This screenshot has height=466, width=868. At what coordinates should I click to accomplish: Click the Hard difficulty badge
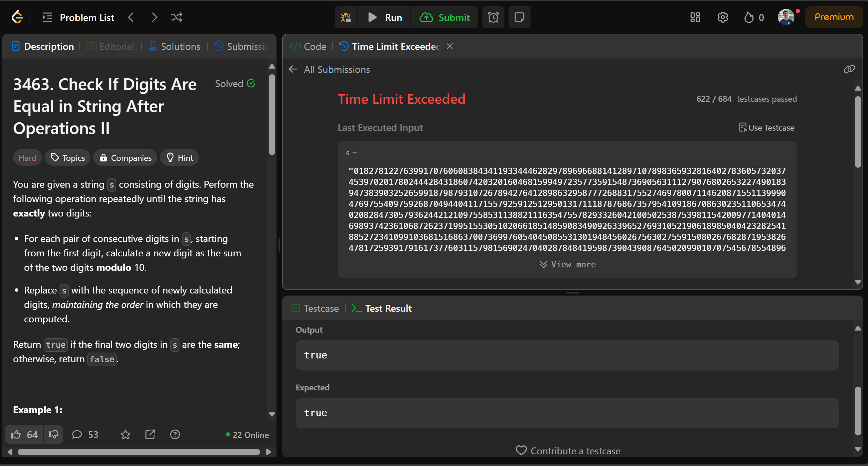27,158
